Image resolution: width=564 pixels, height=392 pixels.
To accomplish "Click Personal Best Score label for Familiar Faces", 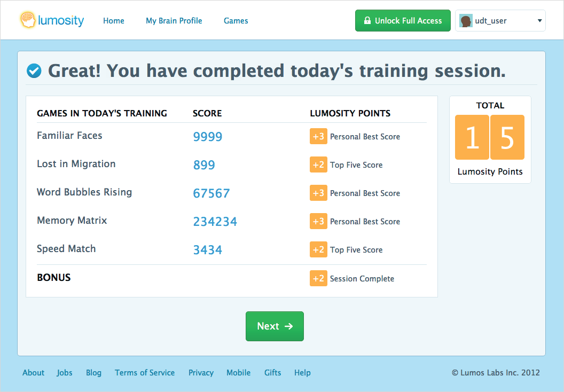I will (x=365, y=137).
